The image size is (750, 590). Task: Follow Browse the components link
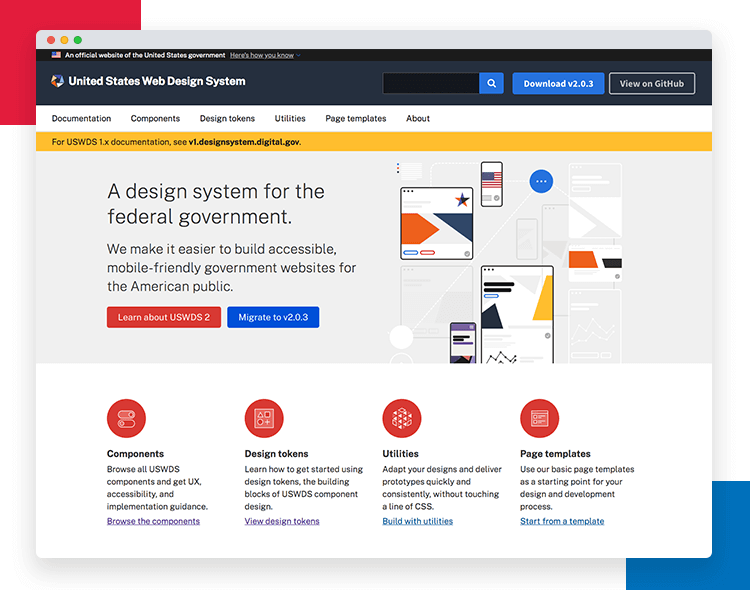click(153, 521)
